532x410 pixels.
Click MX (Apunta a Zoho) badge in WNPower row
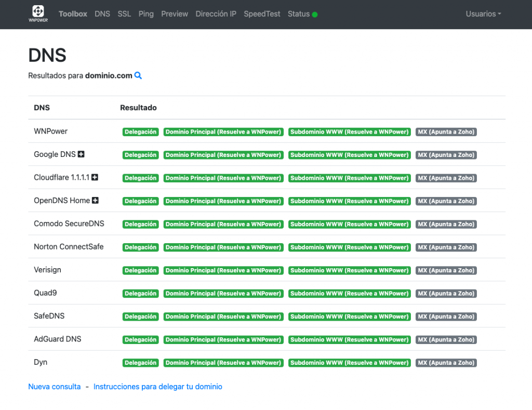tap(446, 131)
